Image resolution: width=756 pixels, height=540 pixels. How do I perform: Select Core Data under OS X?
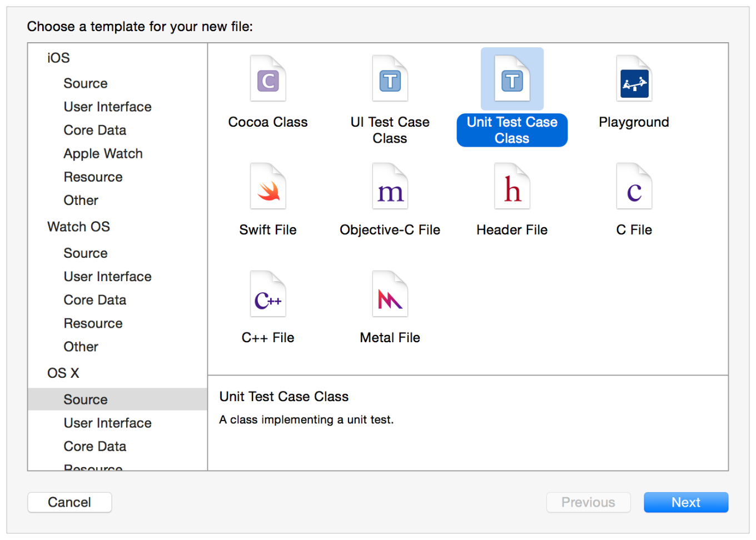95,447
